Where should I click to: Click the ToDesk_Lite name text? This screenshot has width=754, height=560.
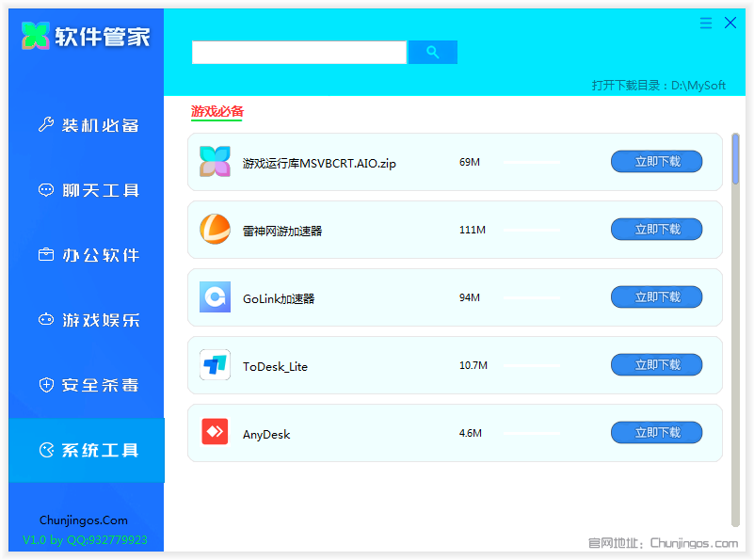coord(275,367)
